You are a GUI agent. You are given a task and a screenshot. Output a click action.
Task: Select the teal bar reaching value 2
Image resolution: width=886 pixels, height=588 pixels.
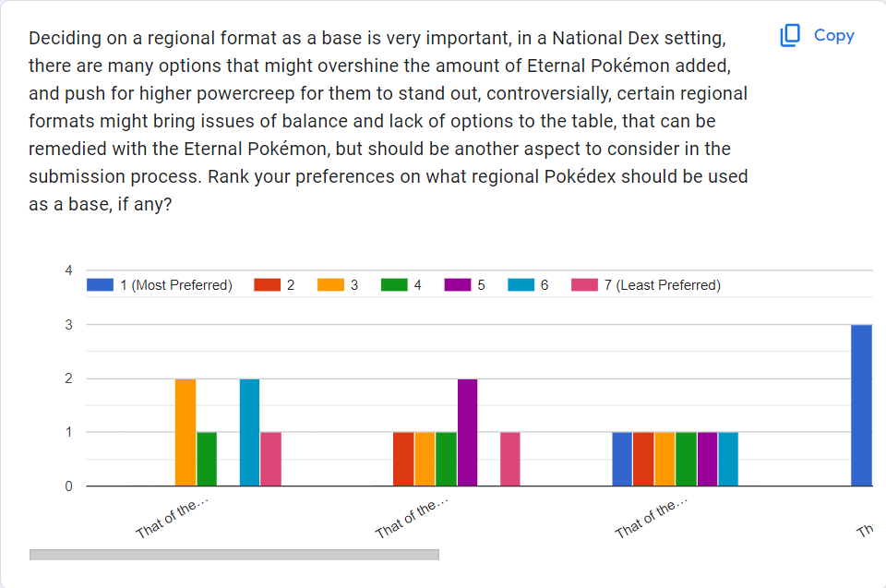coord(249,432)
